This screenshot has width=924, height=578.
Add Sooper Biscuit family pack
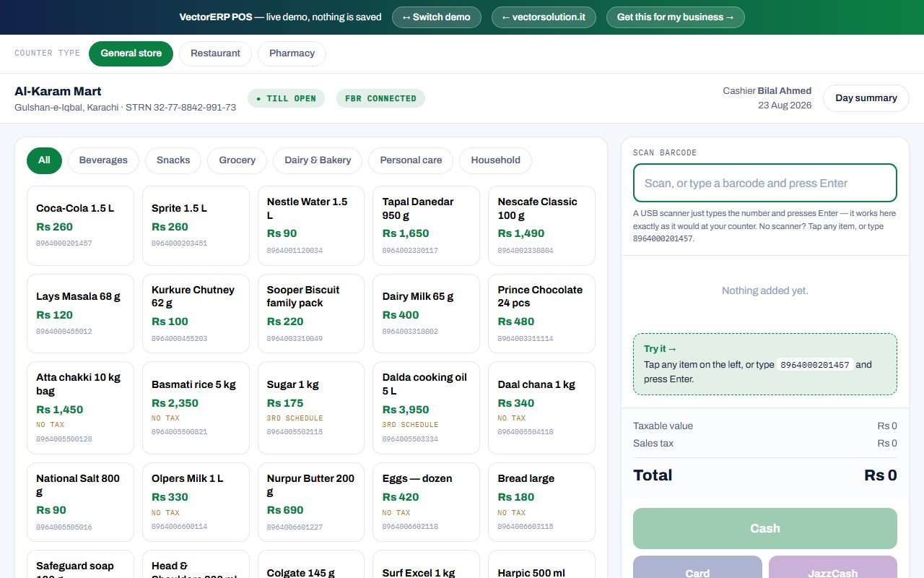tap(311, 314)
